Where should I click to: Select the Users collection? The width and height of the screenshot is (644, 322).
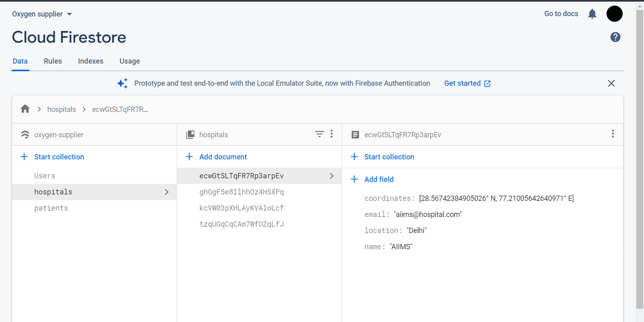pos(45,176)
